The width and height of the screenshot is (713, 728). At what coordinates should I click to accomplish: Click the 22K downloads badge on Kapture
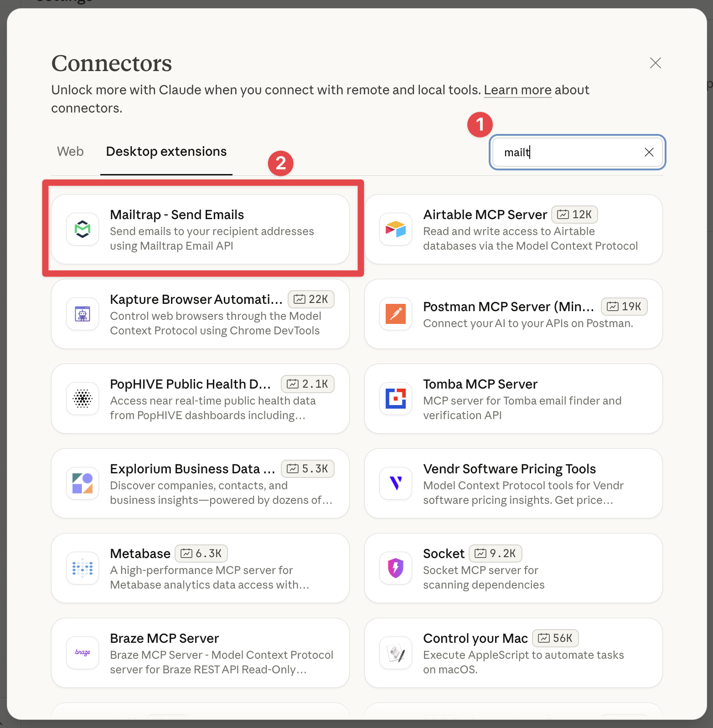(x=311, y=299)
